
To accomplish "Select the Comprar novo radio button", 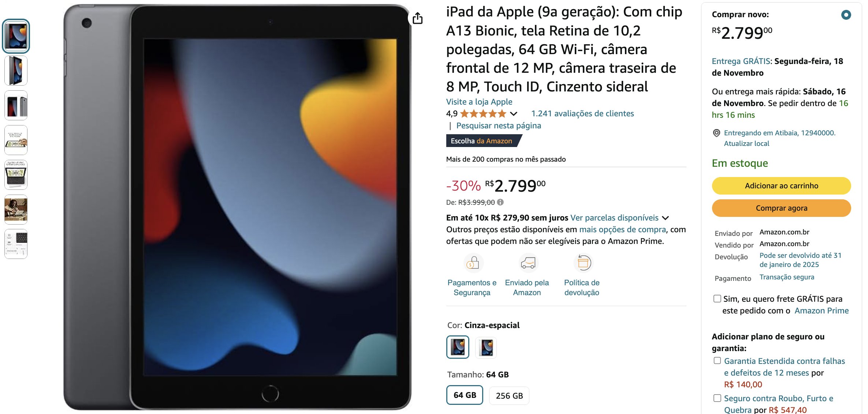I will point(846,15).
